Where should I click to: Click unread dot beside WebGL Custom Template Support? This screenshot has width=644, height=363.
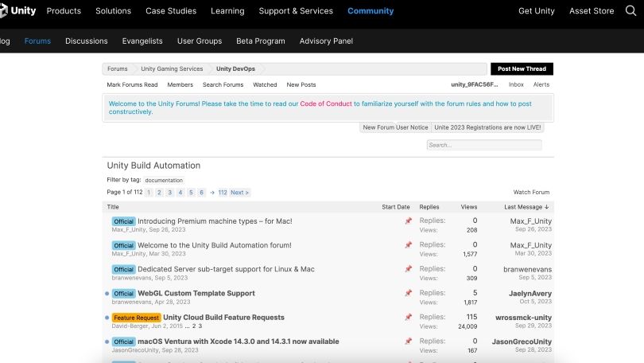coord(107,294)
